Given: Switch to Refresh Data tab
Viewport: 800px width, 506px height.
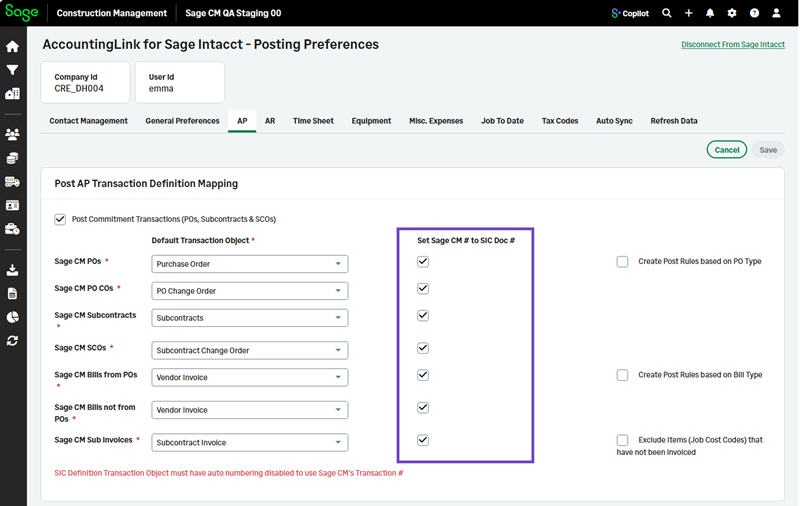Looking at the screenshot, I should coord(673,121).
